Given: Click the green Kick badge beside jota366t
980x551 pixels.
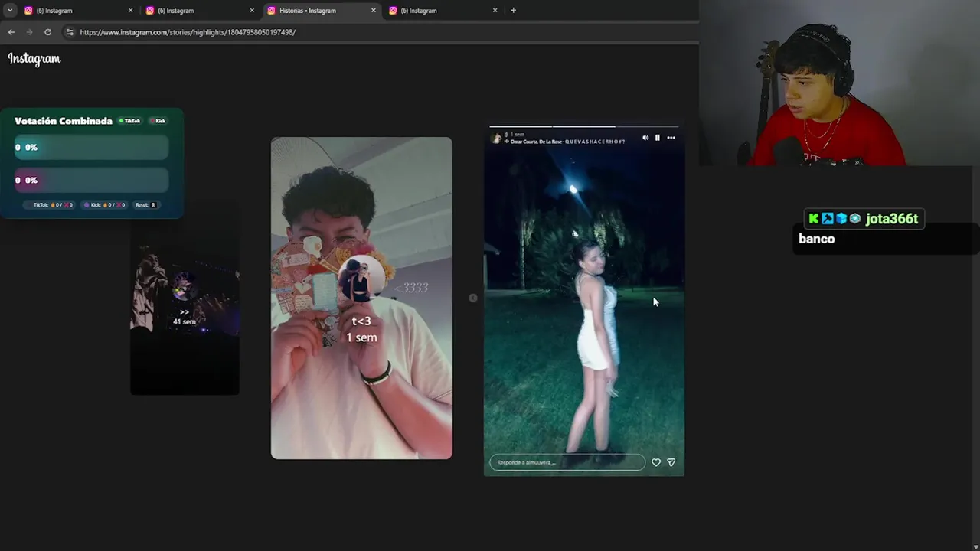Looking at the screenshot, I should (x=814, y=219).
